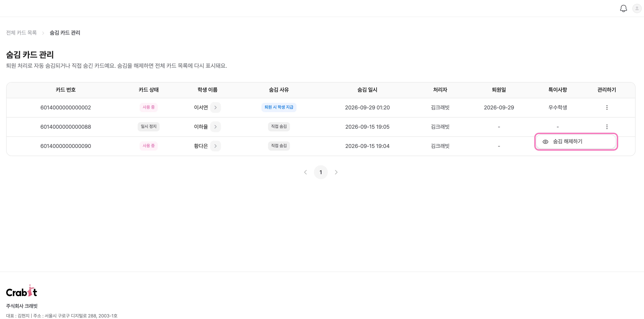Select card number 6014000000000090

point(66,146)
